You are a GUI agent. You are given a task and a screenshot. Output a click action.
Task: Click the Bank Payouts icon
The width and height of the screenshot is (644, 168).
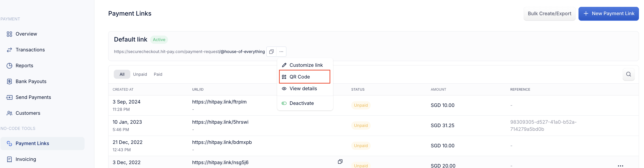9,82
